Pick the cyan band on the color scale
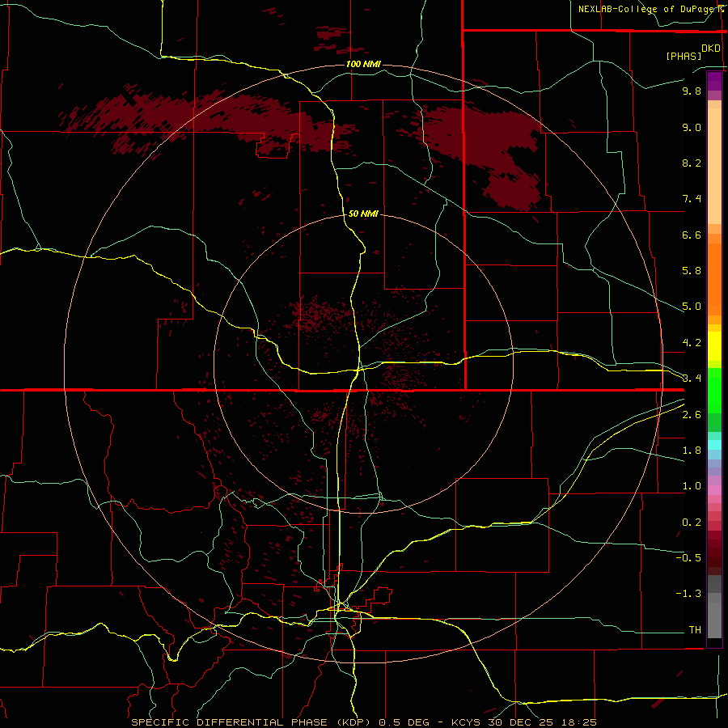The height and width of the screenshot is (728, 728). coord(714,445)
